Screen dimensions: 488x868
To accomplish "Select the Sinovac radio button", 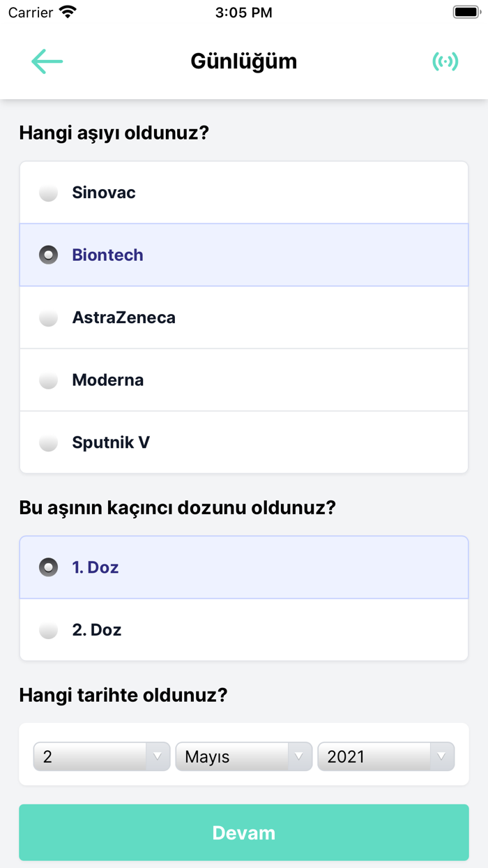I will 48,193.
